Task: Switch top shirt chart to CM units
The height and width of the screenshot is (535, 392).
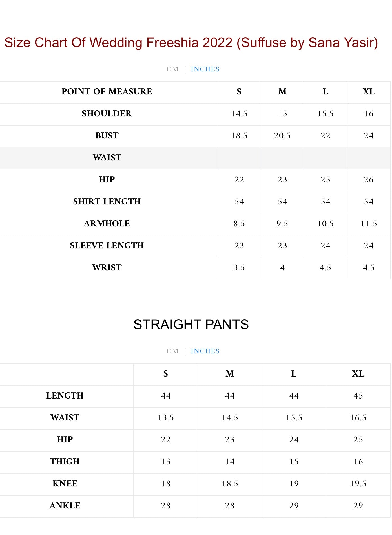Action: (172, 69)
